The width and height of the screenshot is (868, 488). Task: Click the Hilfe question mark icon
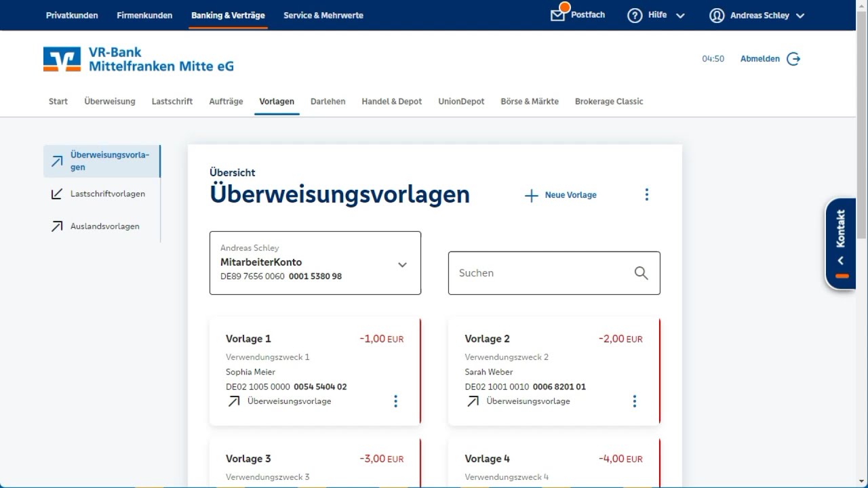(x=635, y=16)
